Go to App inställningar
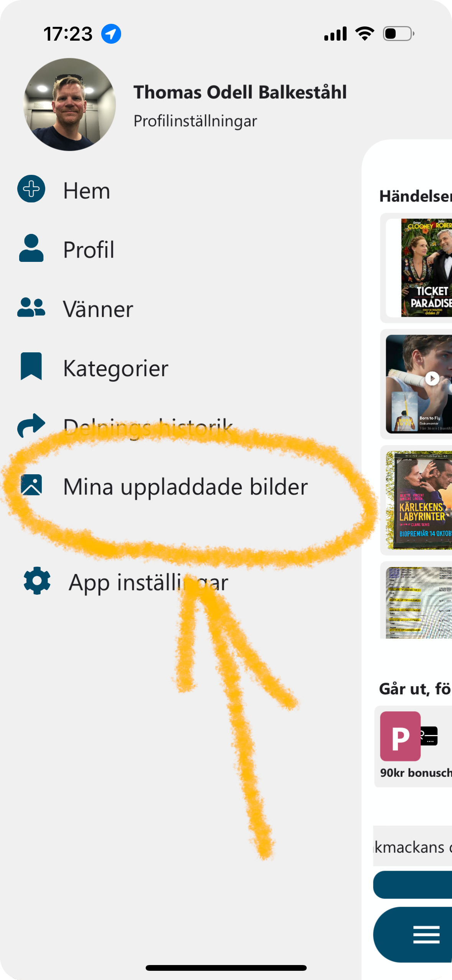 click(148, 583)
